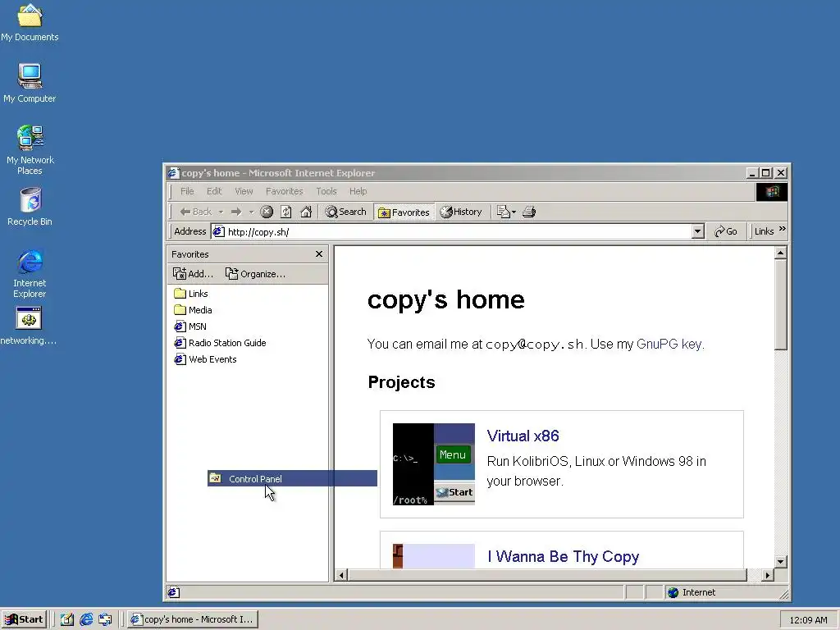Select My Computer desktop icon
The image size is (840, 630).
coord(30,84)
